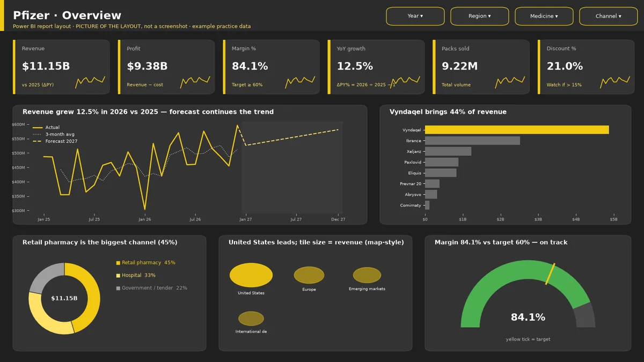Select the United States map bubble
The height and width of the screenshot is (362, 644).
coord(251,275)
